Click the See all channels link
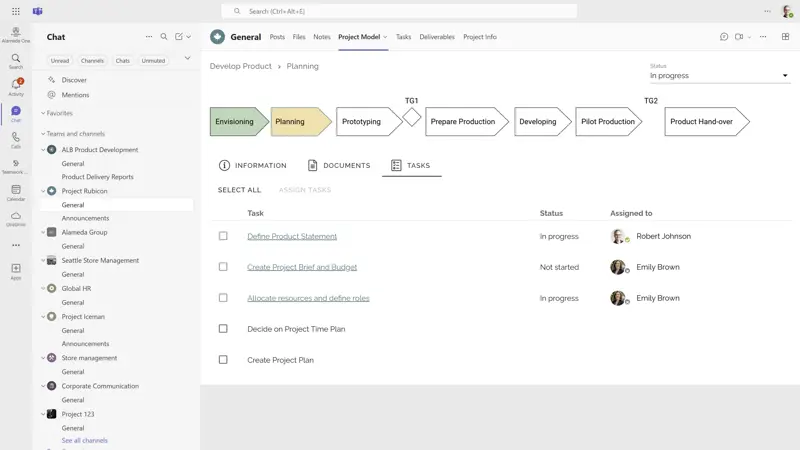800x450 pixels. click(x=85, y=440)
